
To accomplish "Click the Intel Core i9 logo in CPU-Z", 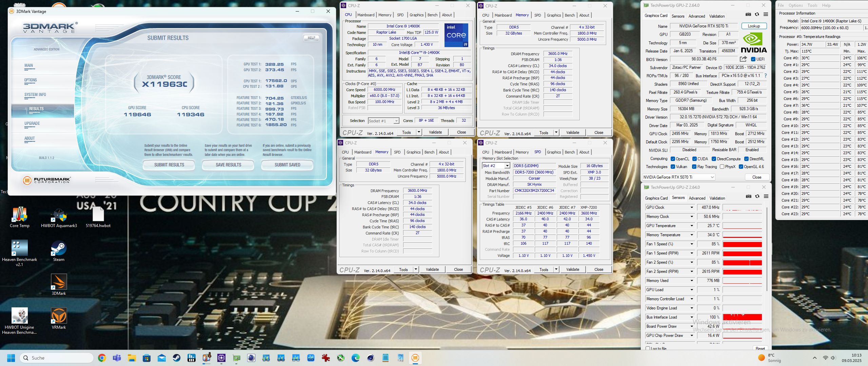I will tap(456, 35).
